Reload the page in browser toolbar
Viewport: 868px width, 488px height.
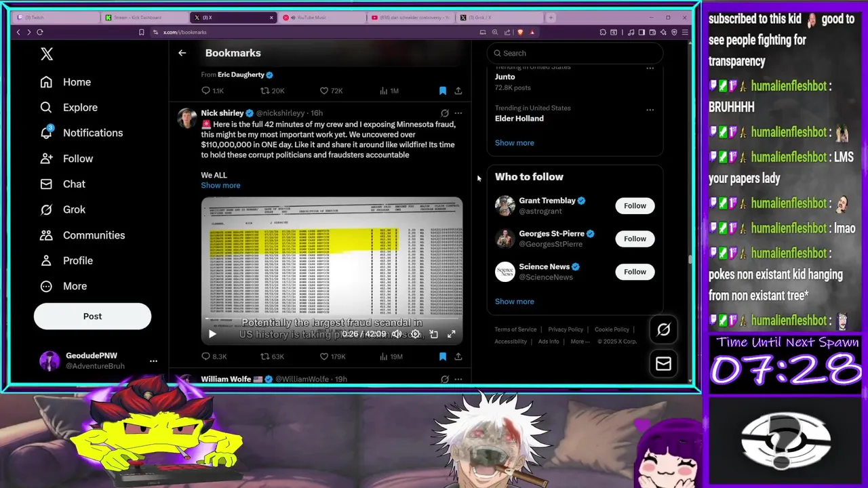click(x=40, y=32)
